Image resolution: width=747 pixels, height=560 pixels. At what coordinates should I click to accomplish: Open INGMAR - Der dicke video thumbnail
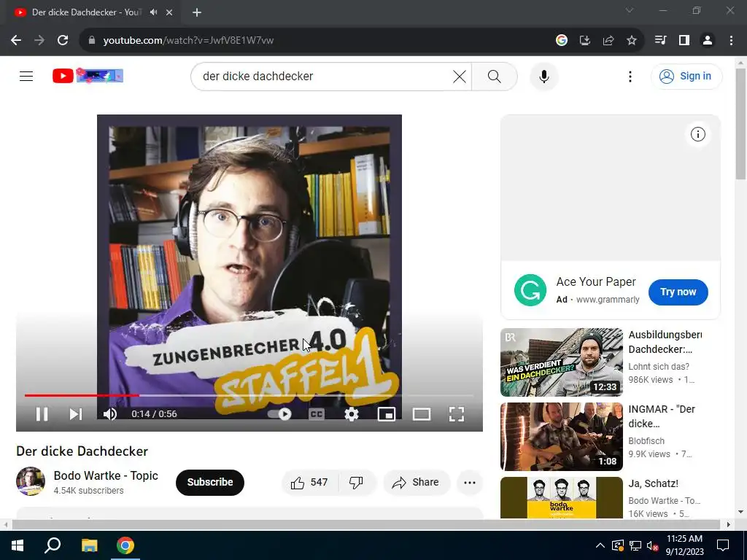click(x=561, y=437)
